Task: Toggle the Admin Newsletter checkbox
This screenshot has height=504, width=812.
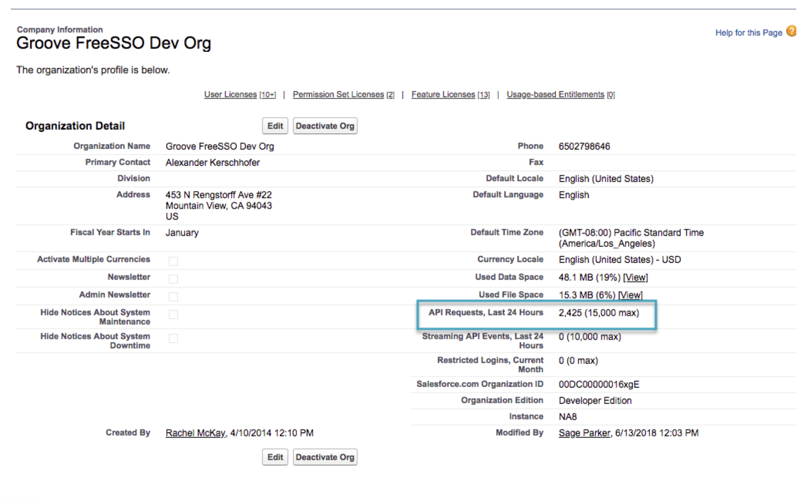Action: tap(173, 297)
